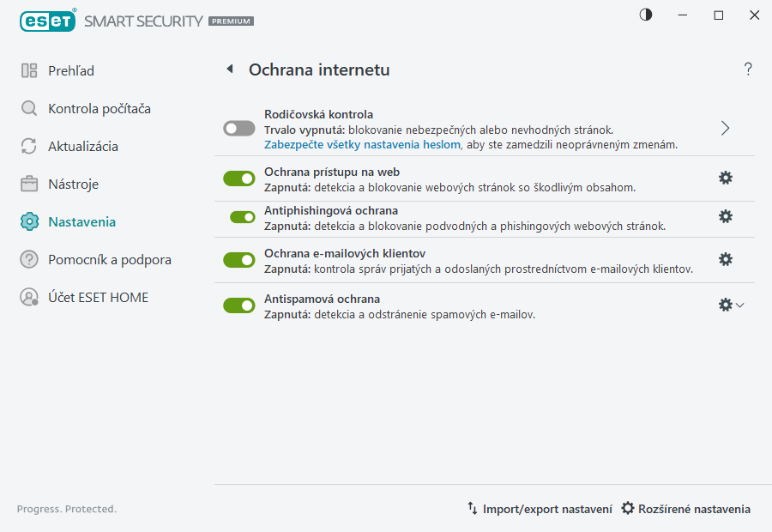
Task: Open settings gear for Ochrana e-mailových klientov
Action: click(726, 259)
